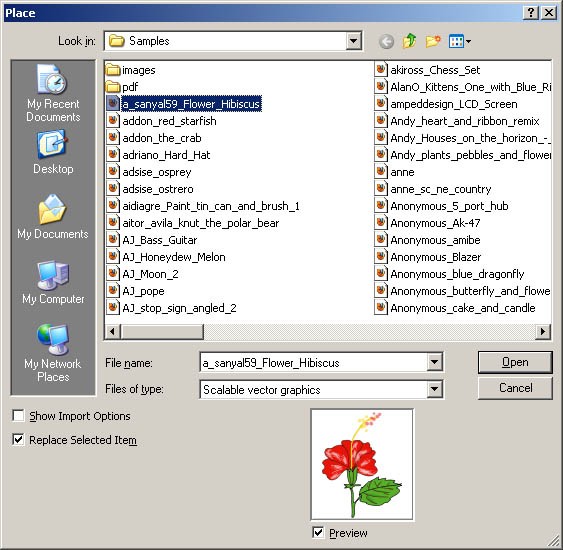
Task: Click the adriano_Hard_Hat file icon
Action: pos(113,155)
